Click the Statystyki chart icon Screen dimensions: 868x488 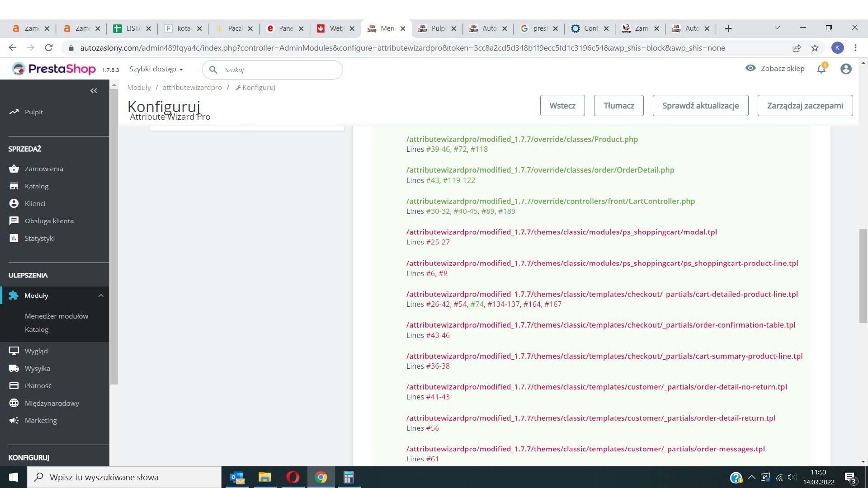point(14,238)
